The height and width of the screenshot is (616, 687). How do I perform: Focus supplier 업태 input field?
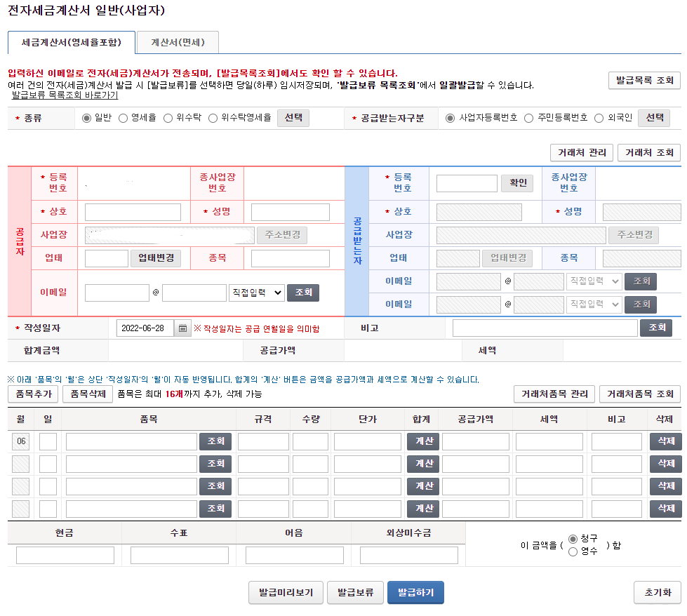click(x=107, y=258)
